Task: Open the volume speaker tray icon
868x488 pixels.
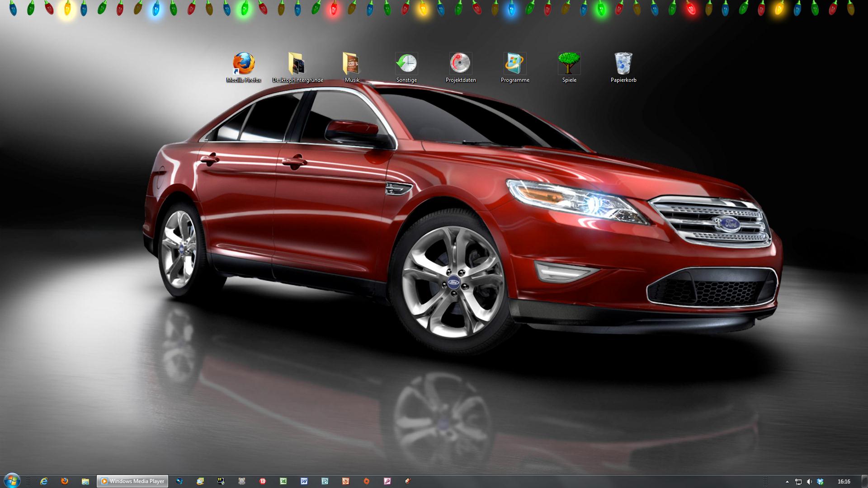Action: [809, 482]
